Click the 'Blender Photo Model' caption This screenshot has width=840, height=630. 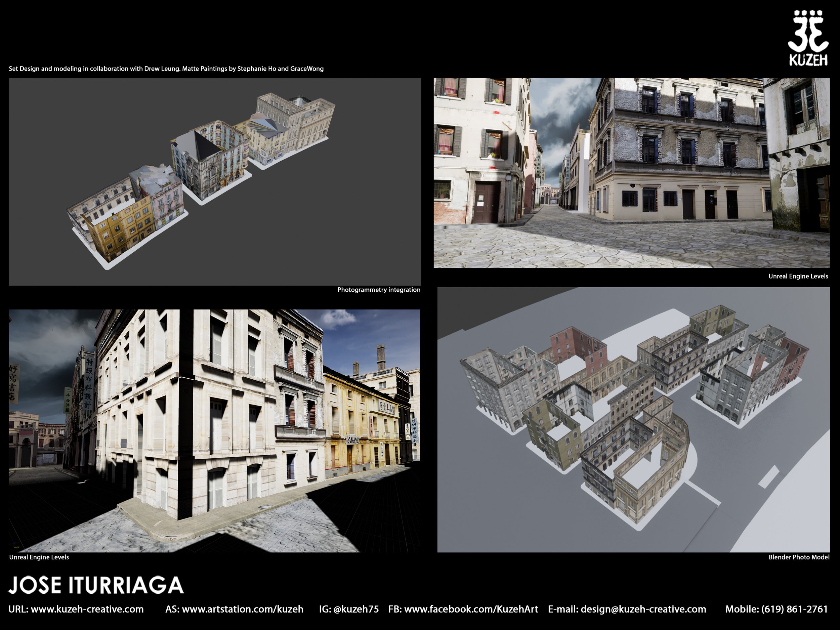(799, 557)
